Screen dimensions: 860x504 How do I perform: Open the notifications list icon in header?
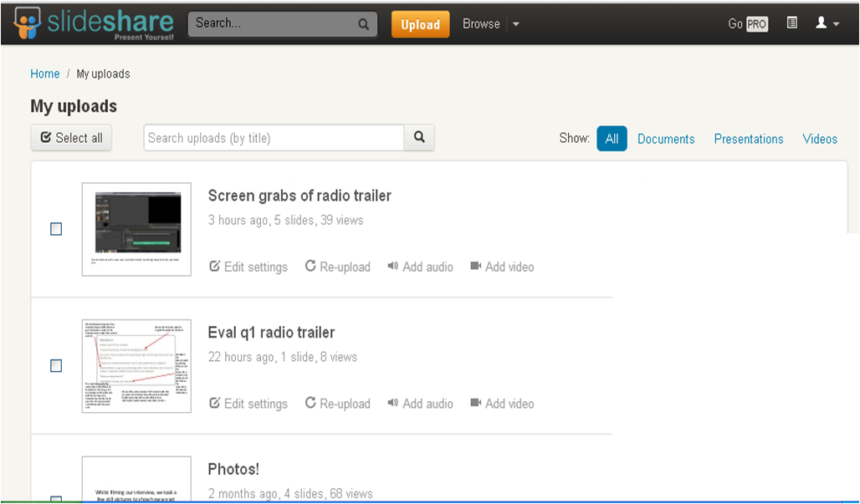pos(791,23)
